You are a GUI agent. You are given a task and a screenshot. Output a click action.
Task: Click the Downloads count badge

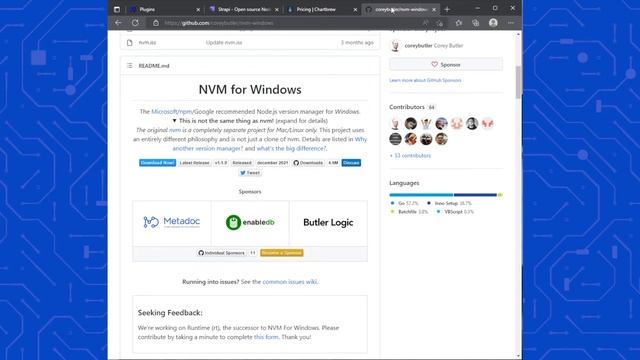click(x=316, y=162)
